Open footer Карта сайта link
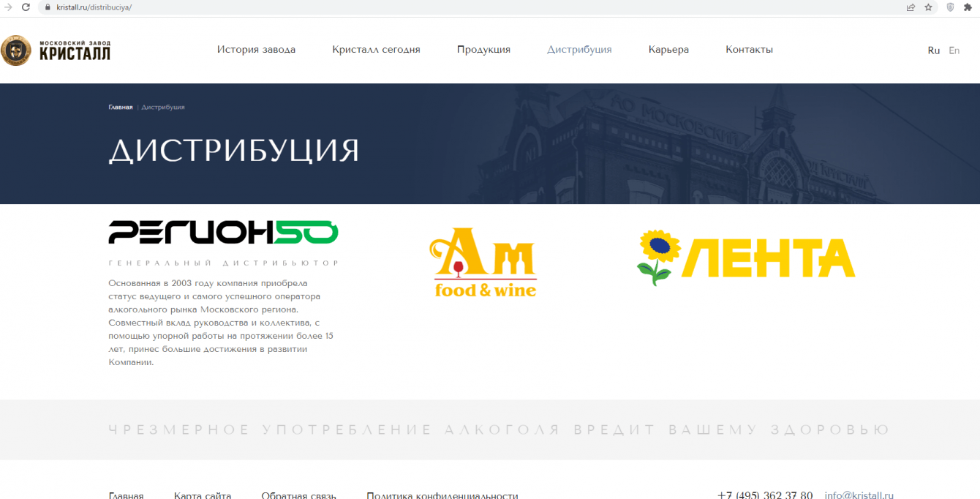The image size is (980, 499). [x=203, y=495]
